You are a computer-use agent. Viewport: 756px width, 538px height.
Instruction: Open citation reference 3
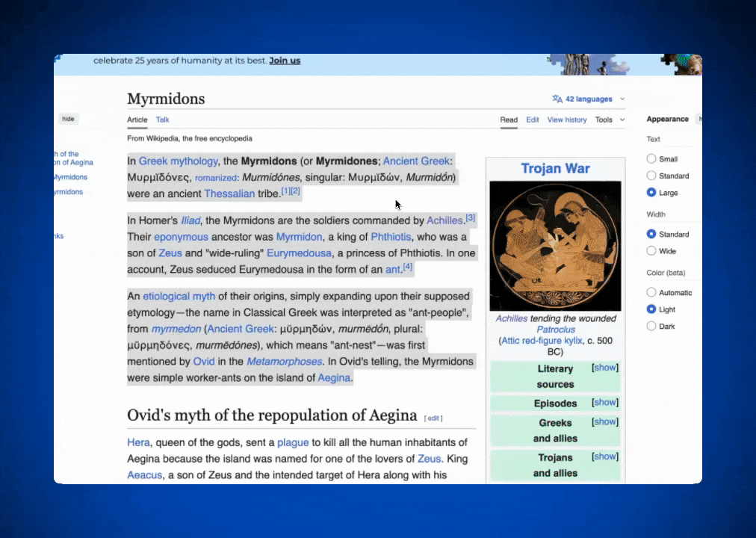471,217
